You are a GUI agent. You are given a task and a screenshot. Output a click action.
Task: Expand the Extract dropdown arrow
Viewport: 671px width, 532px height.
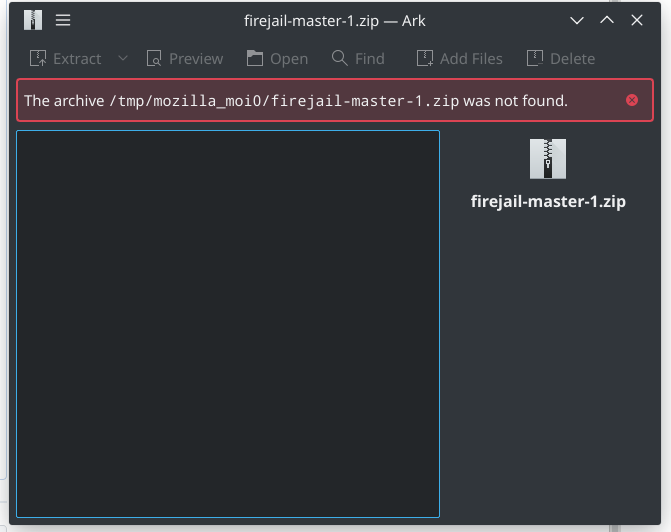pos(123,58)
